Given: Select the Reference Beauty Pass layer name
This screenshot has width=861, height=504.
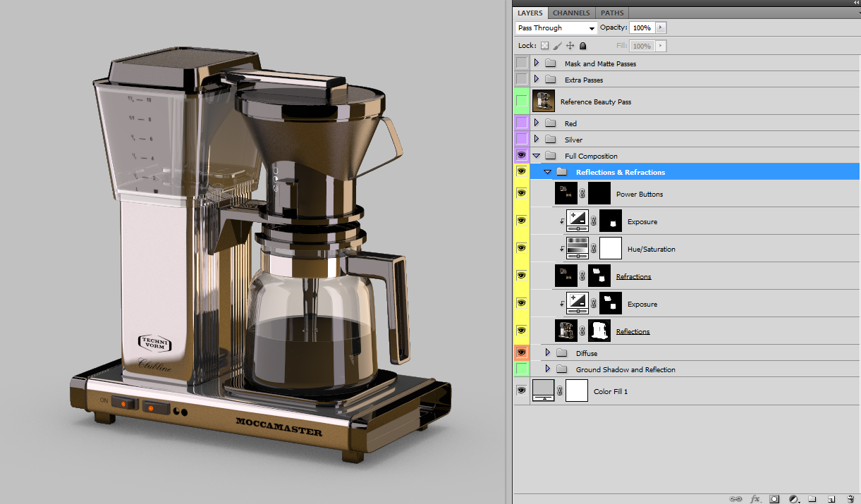Looking at the screenshot, I should 595,102.
